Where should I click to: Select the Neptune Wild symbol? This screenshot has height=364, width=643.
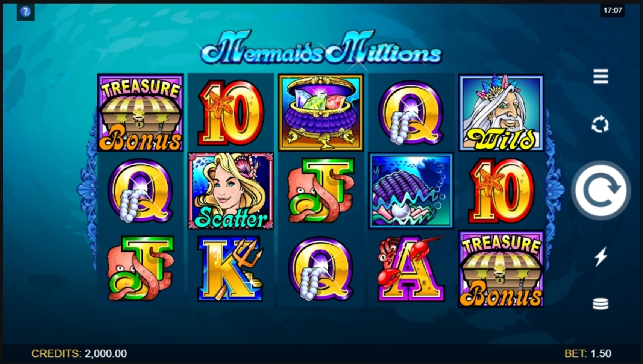[x=501, y=112]
